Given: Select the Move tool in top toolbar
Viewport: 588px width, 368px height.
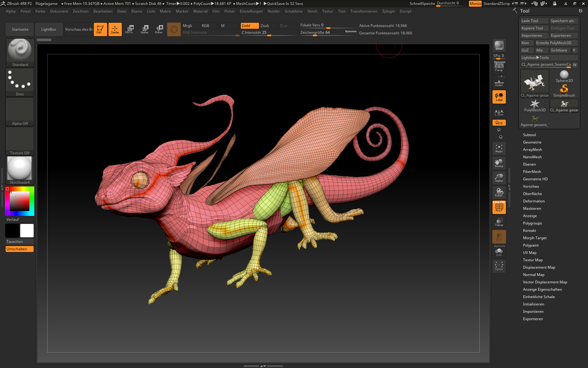Looking at the screenshot, I should coord(130,29).
